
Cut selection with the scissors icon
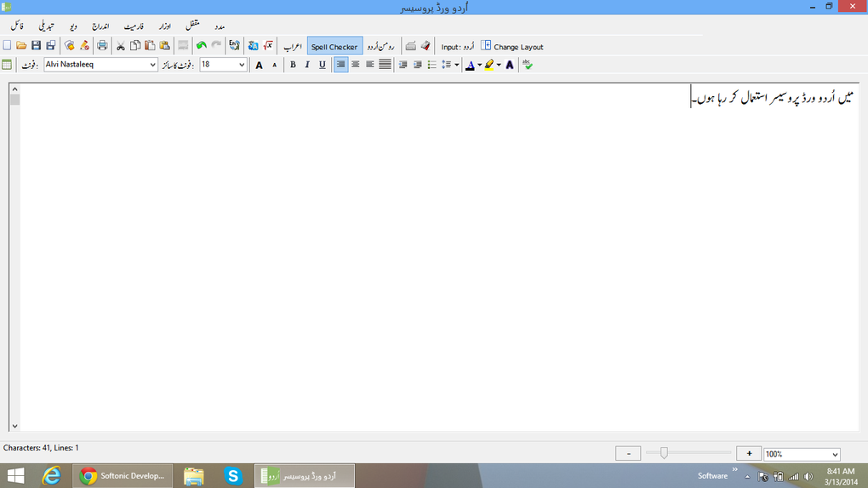coord(120,45)
